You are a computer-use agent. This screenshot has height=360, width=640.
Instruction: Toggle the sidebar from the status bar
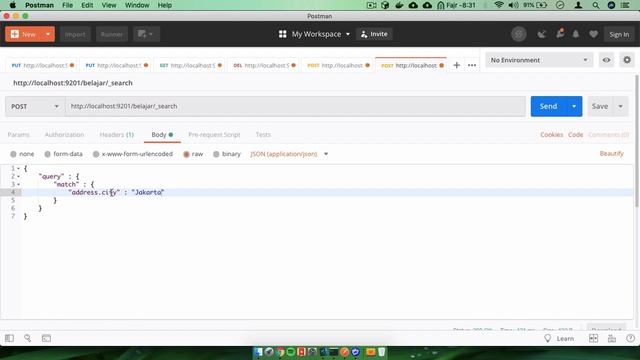pos(9,338)
